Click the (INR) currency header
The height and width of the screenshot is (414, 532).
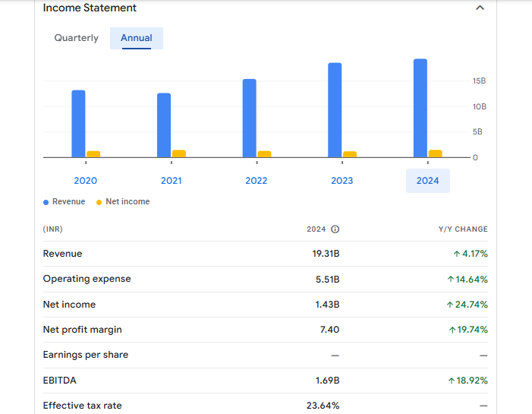(52, 229)
